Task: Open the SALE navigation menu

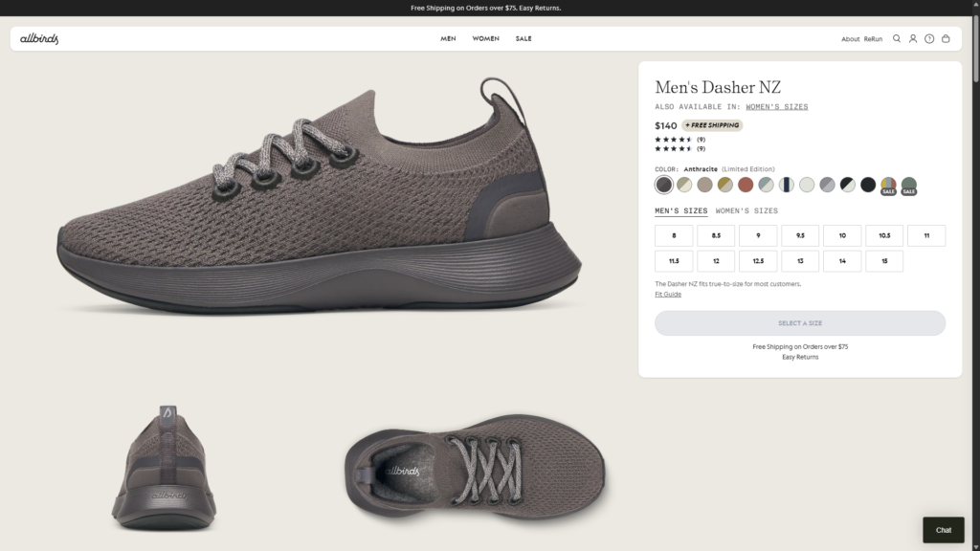Action: point(523,39)
